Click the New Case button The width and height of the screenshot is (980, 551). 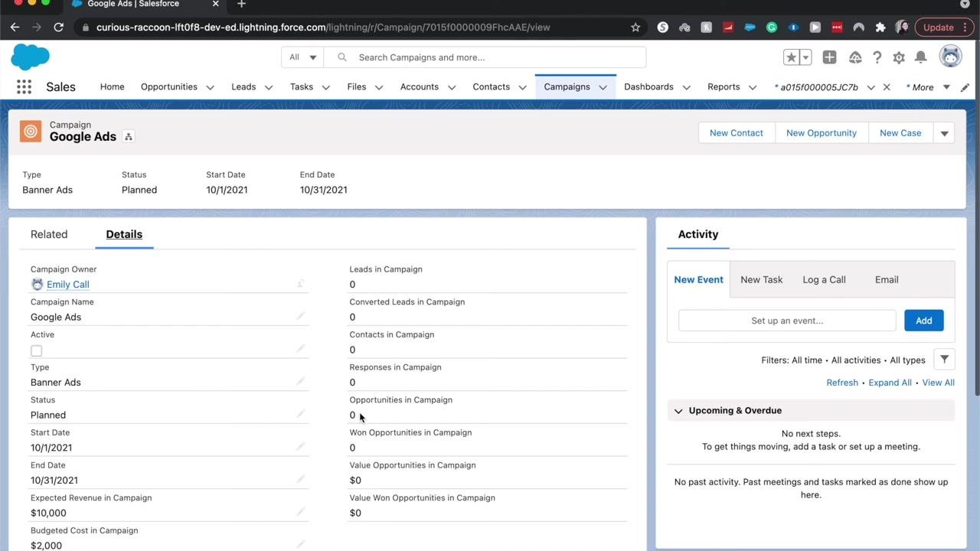click(x=900, y=133)
